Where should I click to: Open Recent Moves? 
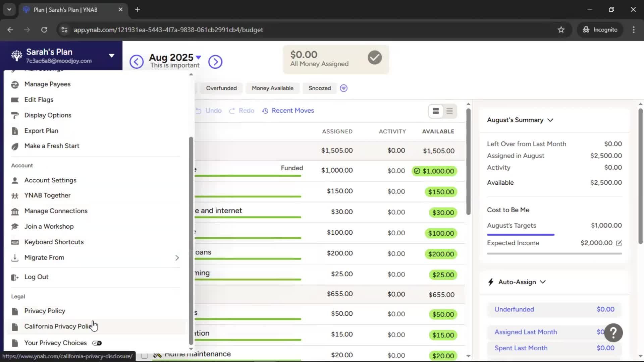(288, 111)
